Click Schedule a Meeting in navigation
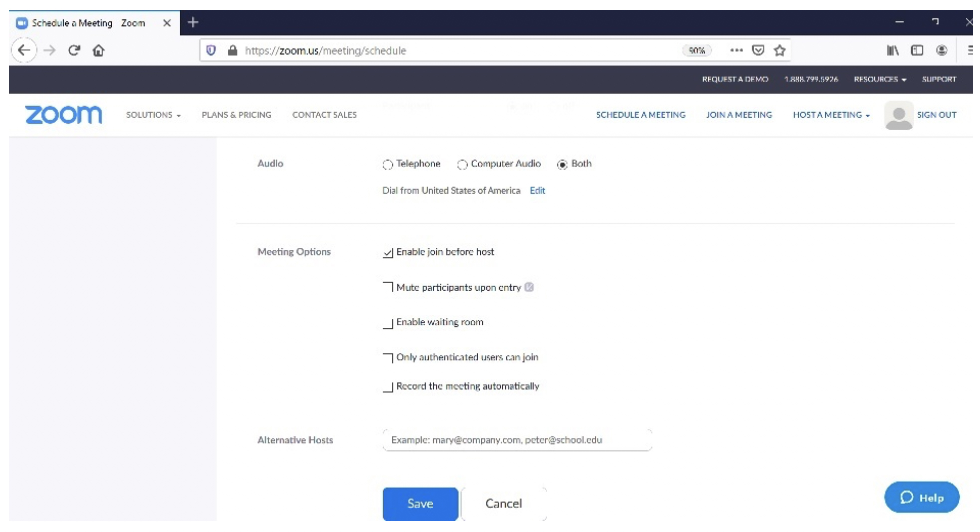Screen dimensions: 980x532 [x=641, y=115]
